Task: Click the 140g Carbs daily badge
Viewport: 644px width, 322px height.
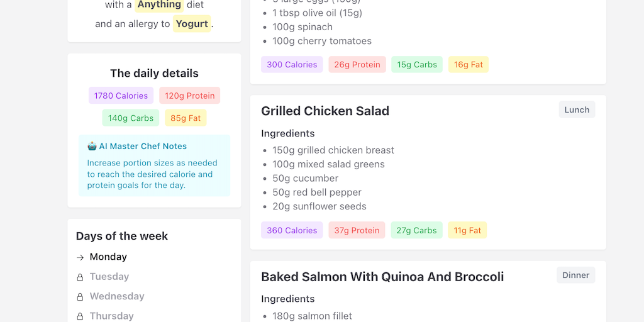Action: pyautogui.click(x=131, y=118)
